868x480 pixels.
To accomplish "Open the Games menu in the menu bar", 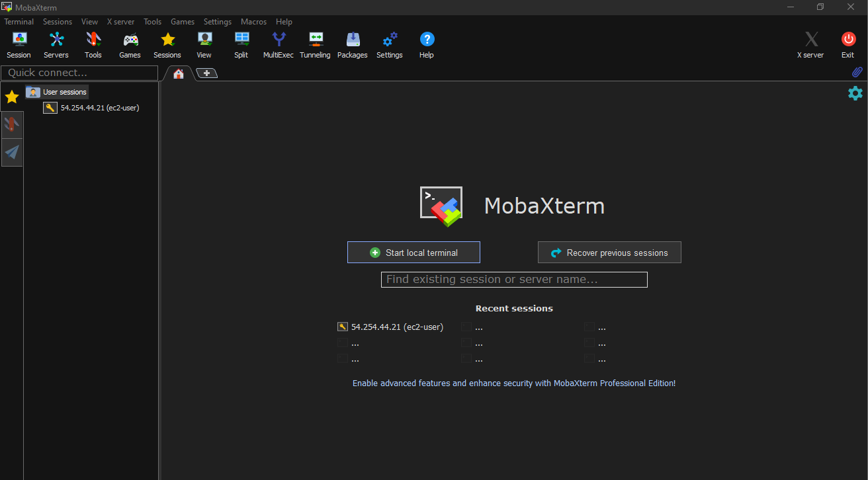I will (x=183, y=22).
